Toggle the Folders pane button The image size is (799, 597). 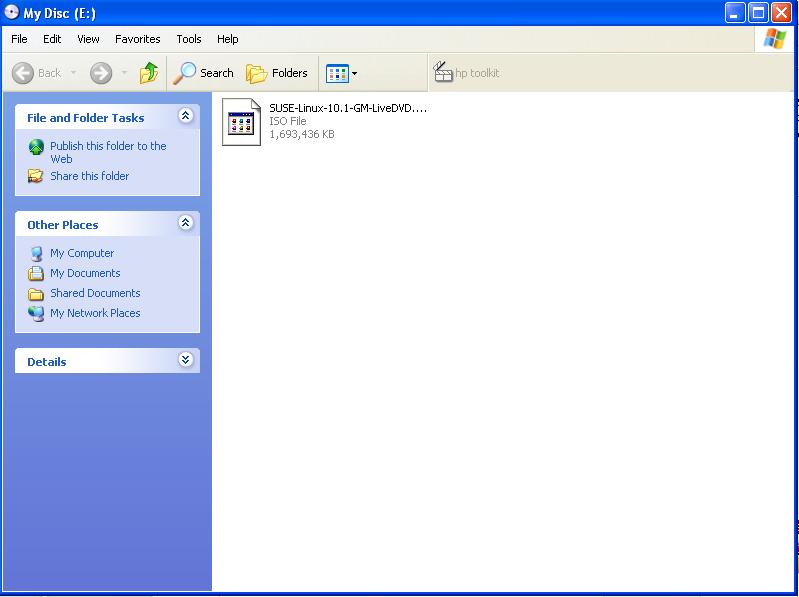(x=277, y=73)
